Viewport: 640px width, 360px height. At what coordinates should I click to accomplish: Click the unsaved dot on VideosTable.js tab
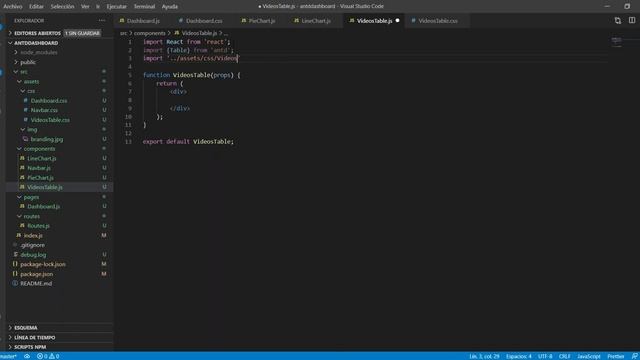click(x=397, y=20)
